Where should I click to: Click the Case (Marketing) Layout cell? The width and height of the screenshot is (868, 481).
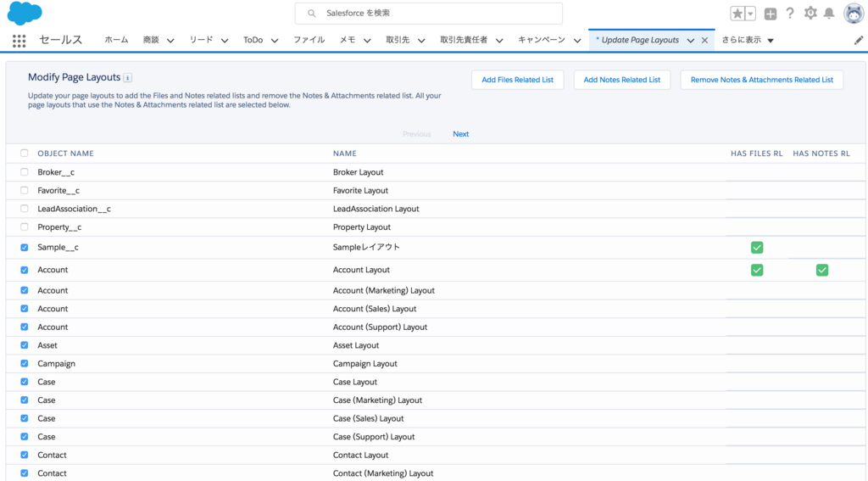[x=377, y=400]
